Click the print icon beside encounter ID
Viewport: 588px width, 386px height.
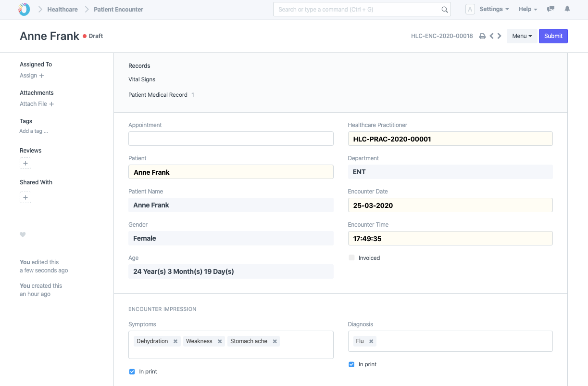[482, 36]
